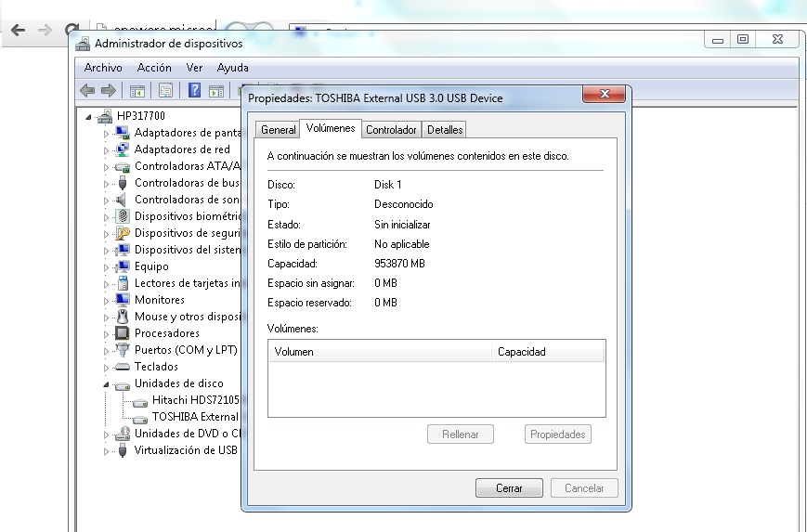Switch to the General tab
The height and width of the screenshot is (532, 807).
point(278,130)
